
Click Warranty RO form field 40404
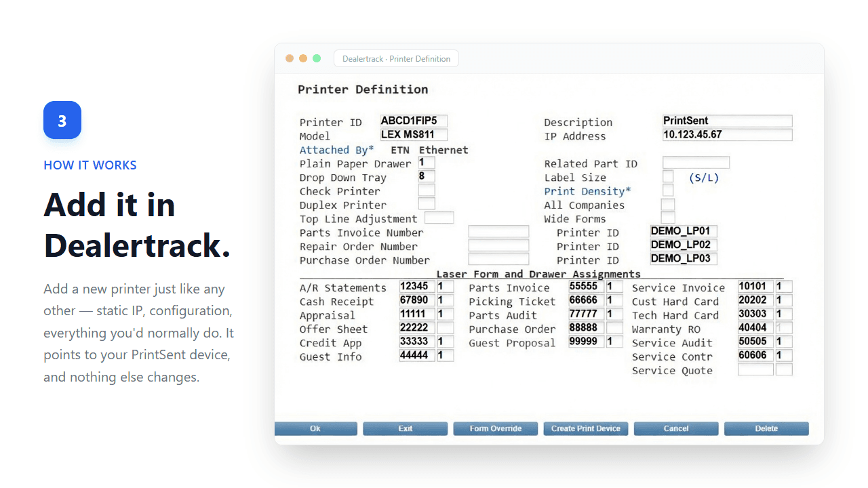pyautogui.click(x=755, y=328)
